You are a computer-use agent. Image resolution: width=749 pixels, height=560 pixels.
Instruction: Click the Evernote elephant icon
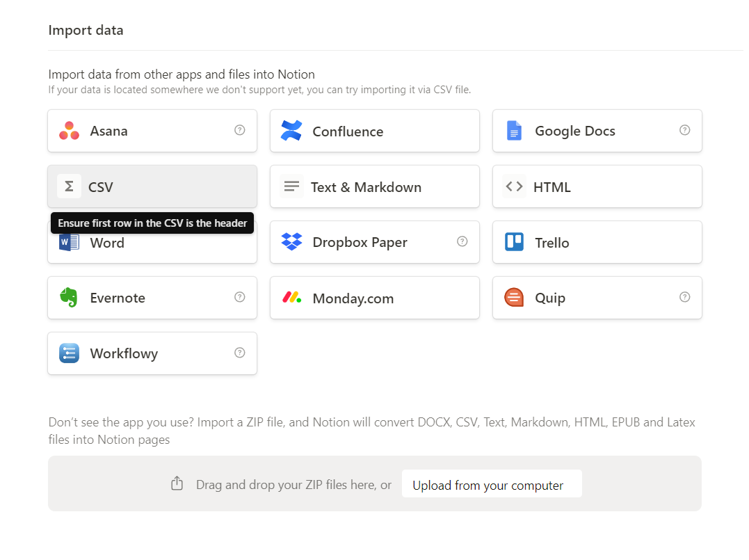click(x=69, y=297)
